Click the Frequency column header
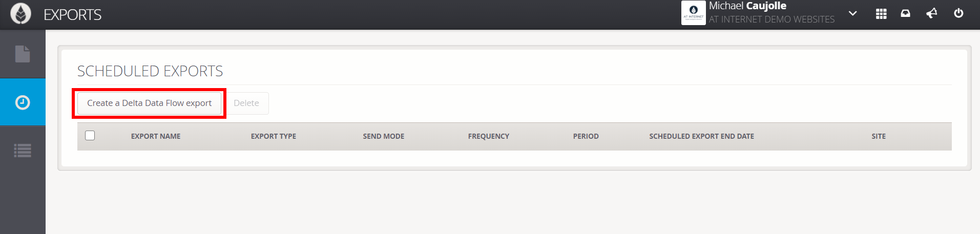The height and width of the screenshot is (234, 980). [489, 136]
